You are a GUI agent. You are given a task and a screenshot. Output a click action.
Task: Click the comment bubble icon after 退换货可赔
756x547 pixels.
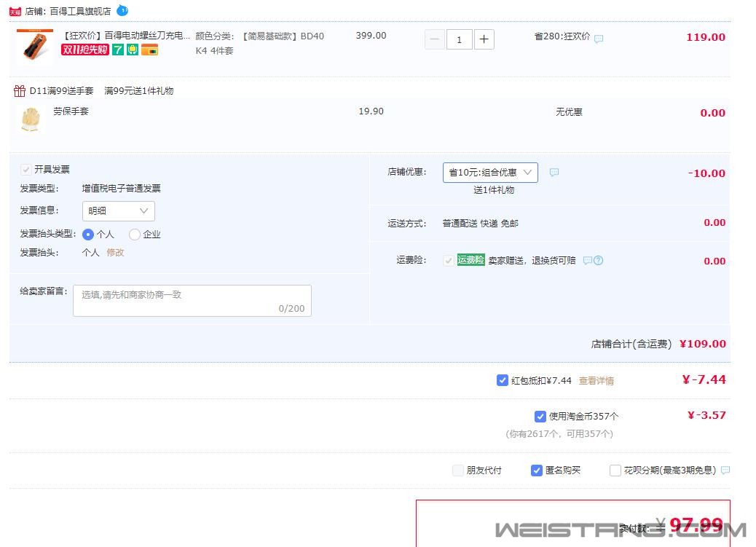(x=587, y=261)
